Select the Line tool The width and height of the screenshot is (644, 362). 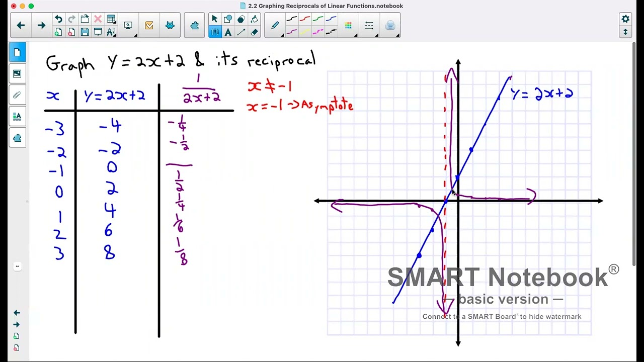click(x=241, y=32)
